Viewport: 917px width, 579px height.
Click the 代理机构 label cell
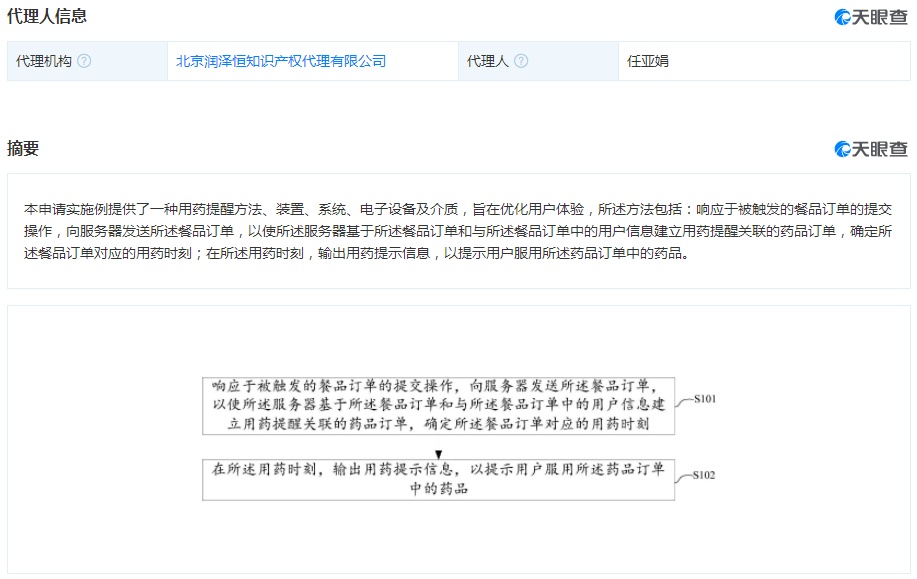click(44, 61)
